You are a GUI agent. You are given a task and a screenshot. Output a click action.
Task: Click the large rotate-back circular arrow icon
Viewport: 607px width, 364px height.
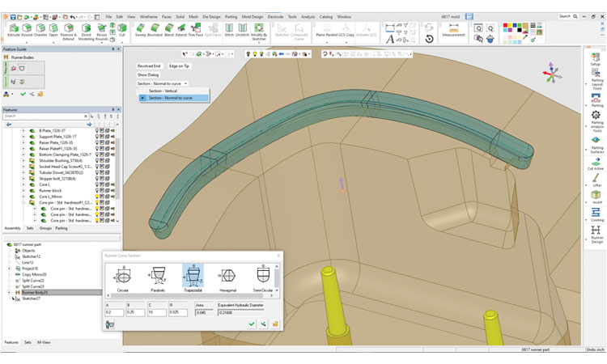(x=429, y=39)
